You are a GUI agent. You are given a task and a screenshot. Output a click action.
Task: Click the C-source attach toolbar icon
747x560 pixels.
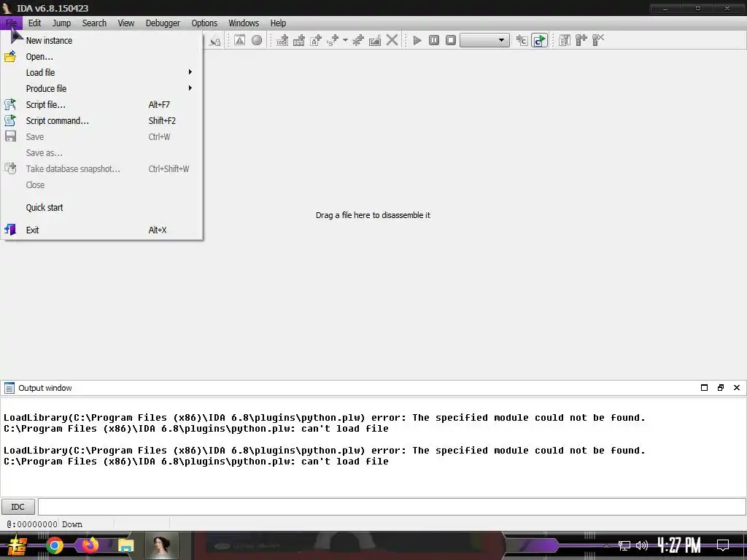(x=522, y=41)
